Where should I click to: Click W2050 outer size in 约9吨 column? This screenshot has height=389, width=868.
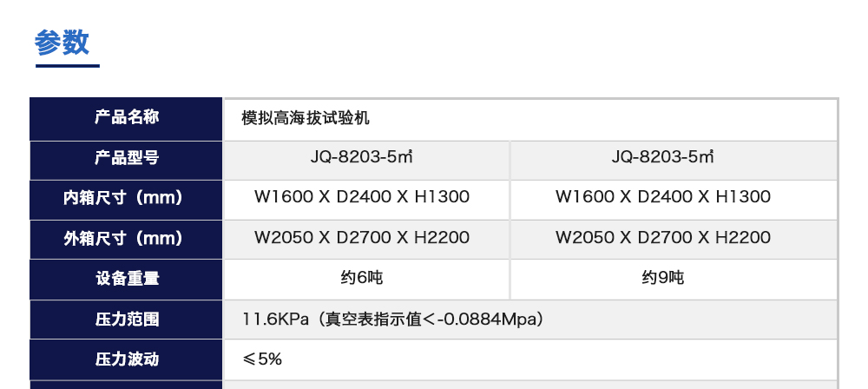663,238
